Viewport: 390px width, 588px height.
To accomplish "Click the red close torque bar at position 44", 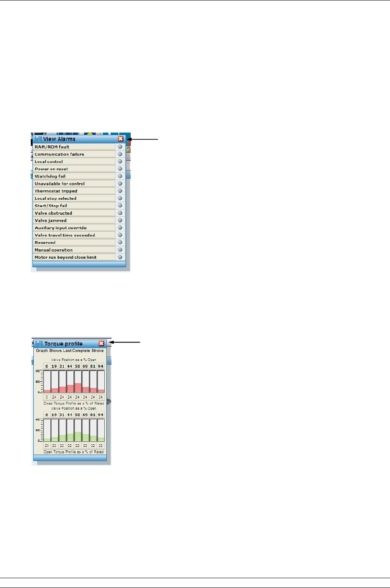I will click(70, 389).
